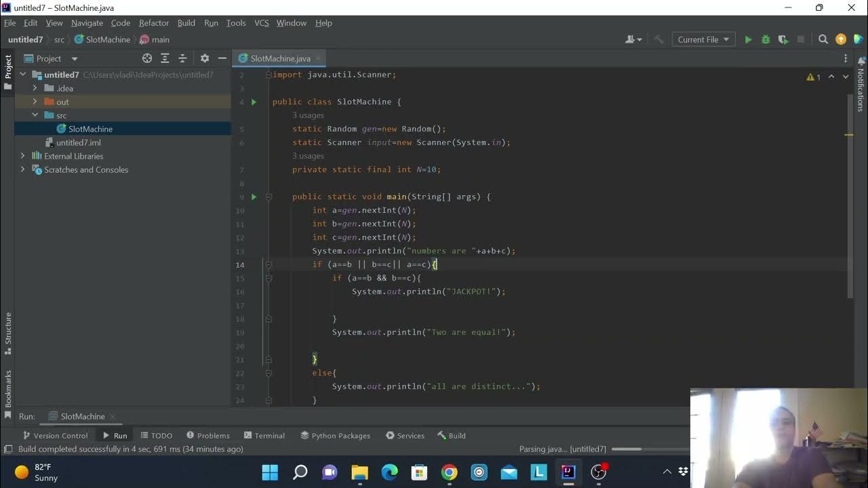This screenshot has width=868, height=488.
Task: Expand External Libraries node
Action: tap(22, 156)
